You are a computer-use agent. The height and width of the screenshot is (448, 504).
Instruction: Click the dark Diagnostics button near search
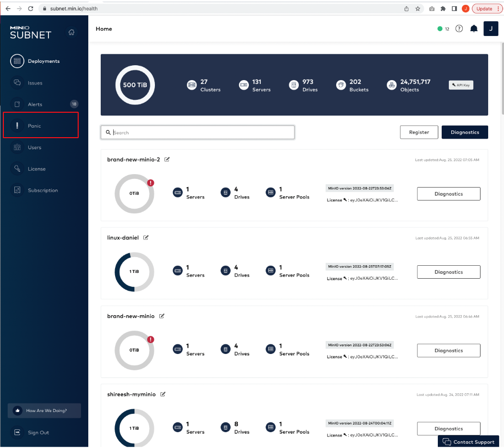pyautogui.click(x=464, y=132)
